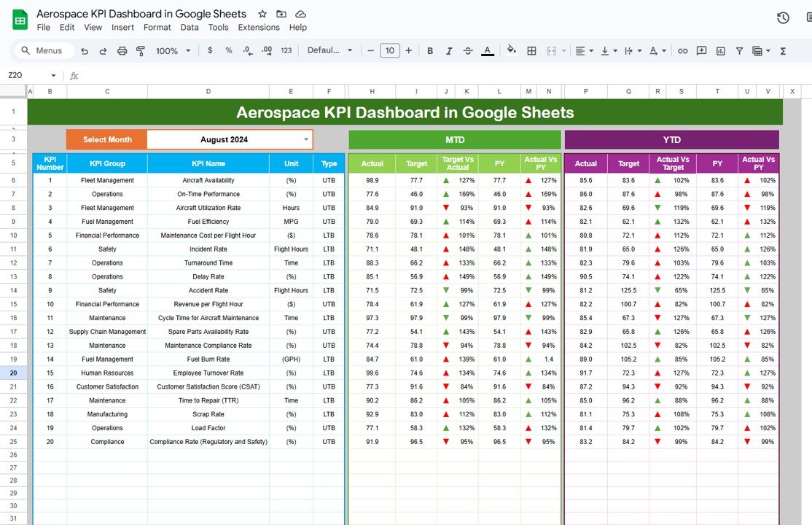812x525 pixels.
Task: Click the font size field showing 10
Action: click(390, 50)
